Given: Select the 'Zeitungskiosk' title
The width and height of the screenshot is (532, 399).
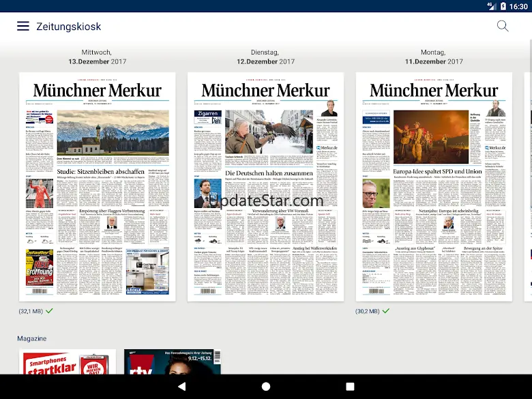Looking at the screenshot, I should (x=68, y=27).
